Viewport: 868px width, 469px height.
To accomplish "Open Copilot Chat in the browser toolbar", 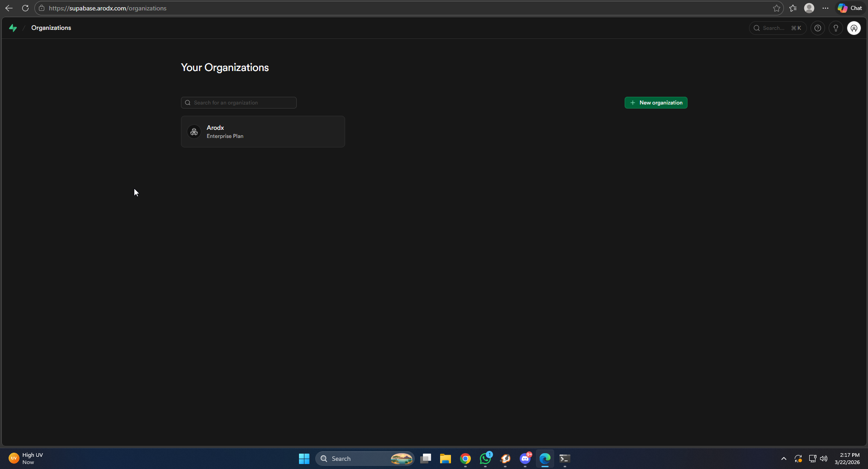I will pyautogui.click(x=850, y=8).
